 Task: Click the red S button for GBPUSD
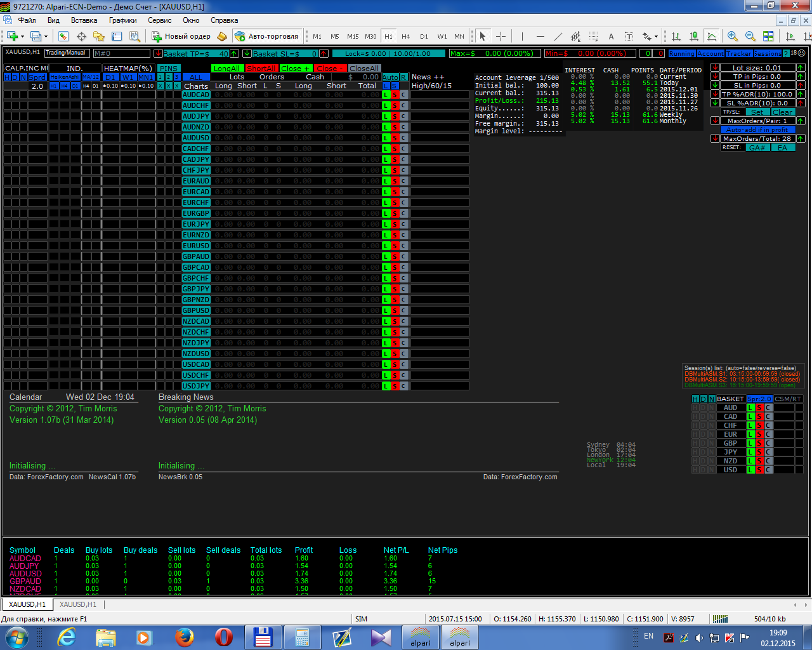pyautogui.click(x=395, y=310)
